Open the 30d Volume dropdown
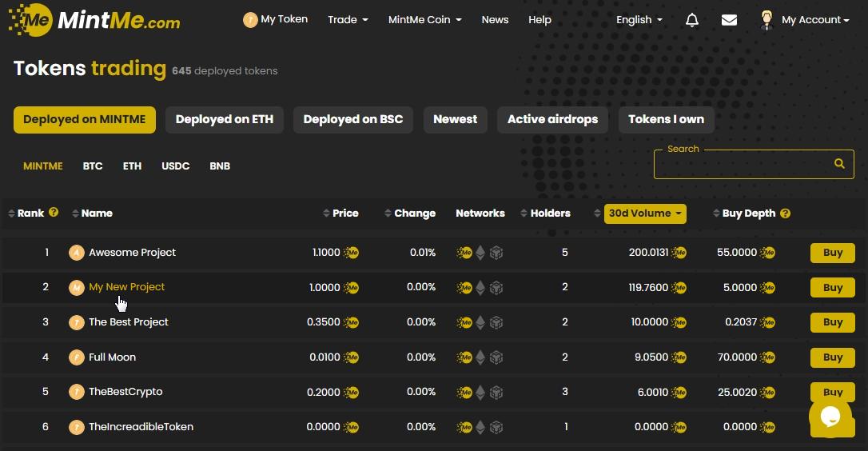Screen dimensions: 868x451 tap(645, 214)
